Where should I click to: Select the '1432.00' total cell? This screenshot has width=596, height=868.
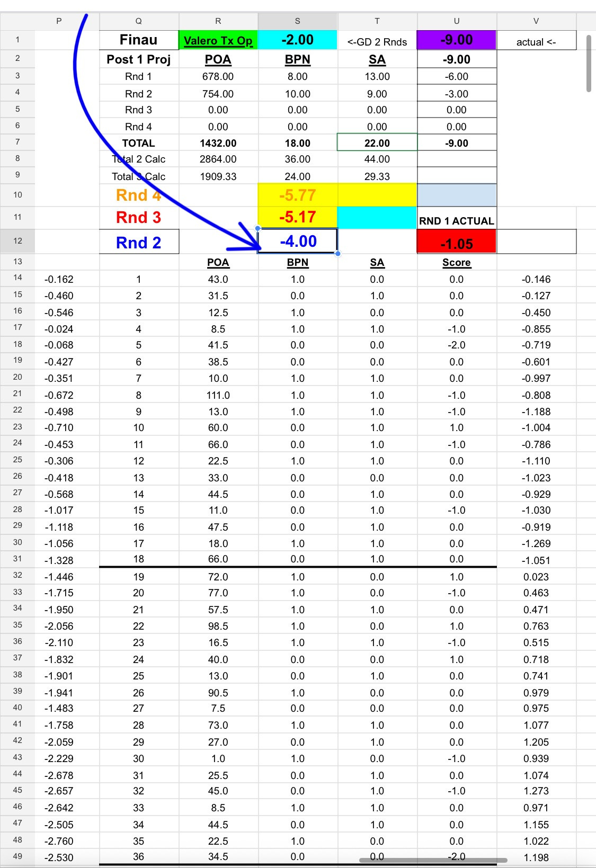coord(218,143)
